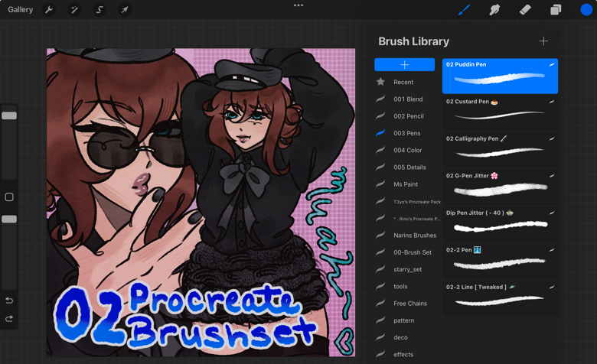Select the Paint brush tool
The width and height of the screenshot is (597, 364).
(x=464, y=9)
